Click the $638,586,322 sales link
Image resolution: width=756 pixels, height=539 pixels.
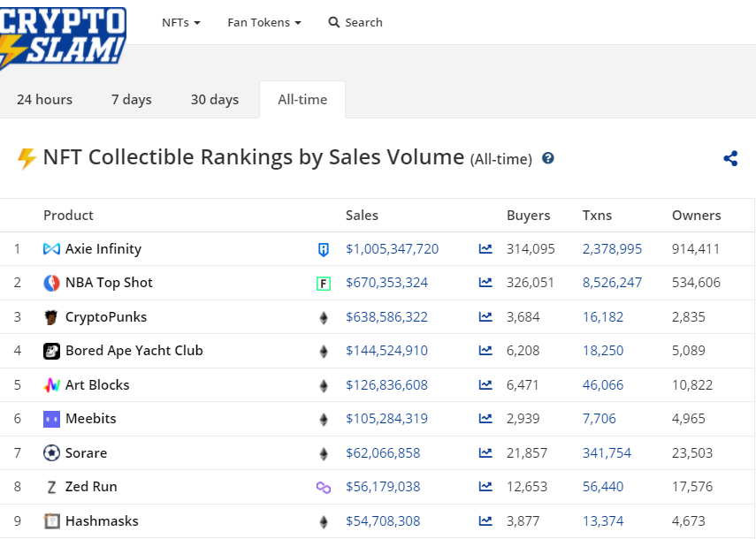pos(386,317)
